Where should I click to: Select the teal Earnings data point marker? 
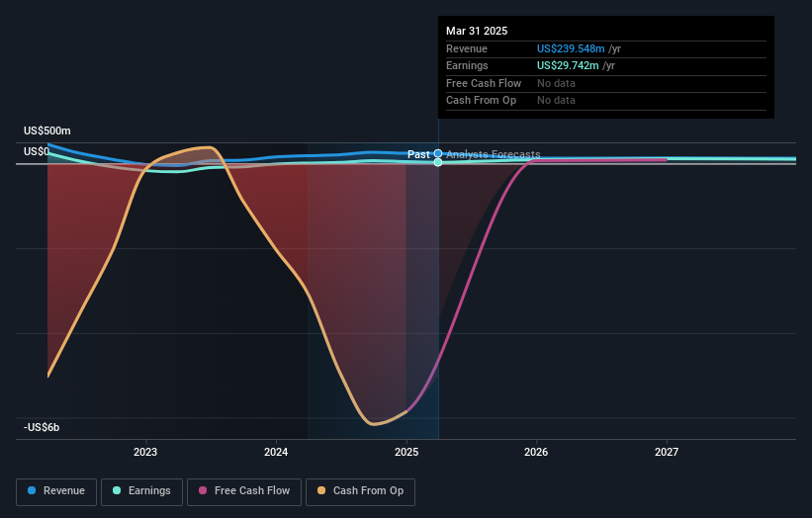point(438,162)
